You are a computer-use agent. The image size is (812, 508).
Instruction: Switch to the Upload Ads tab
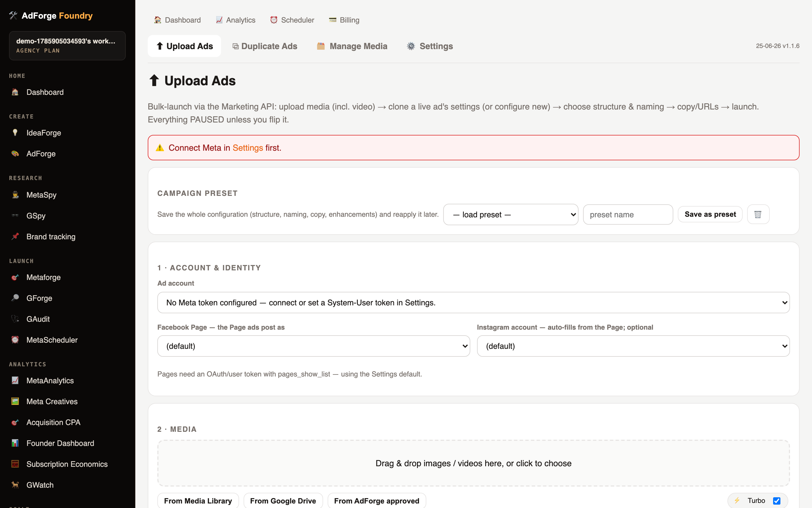coord(184,46)
